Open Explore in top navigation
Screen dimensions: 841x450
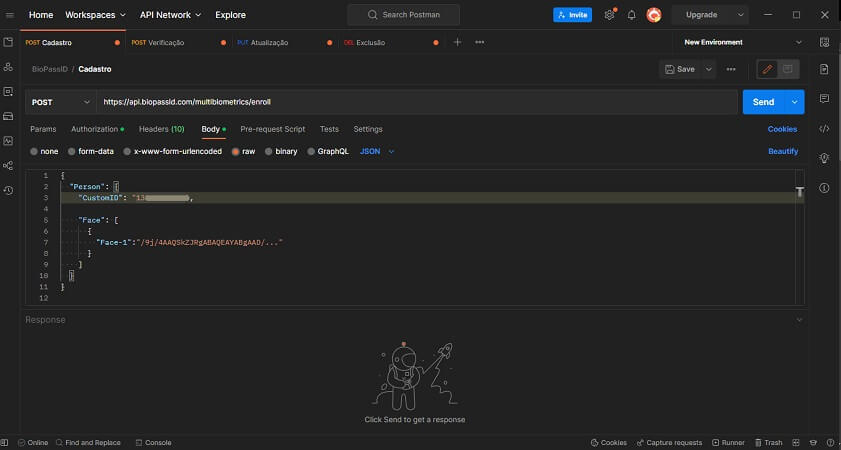(x=230, y=15)
